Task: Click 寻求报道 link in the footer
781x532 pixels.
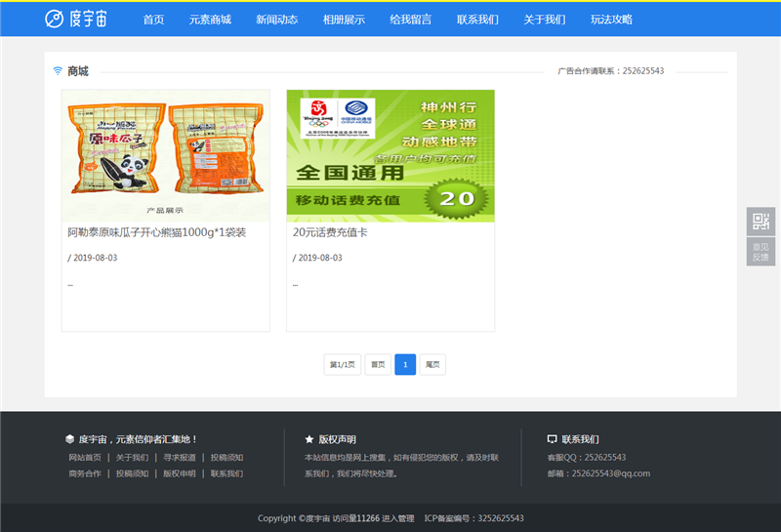Action: pyautogui.click(x=179, y=457)
